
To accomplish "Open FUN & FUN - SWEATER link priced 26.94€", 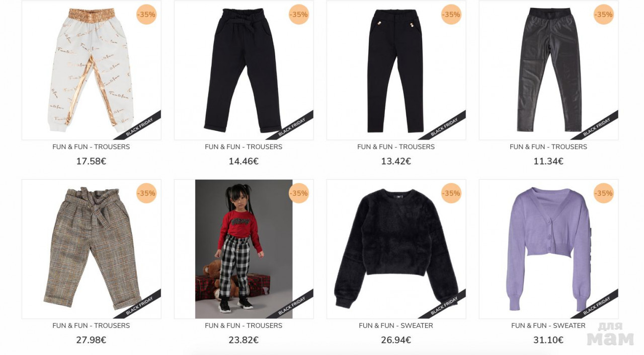I will pyautogui.click(x=396, y=326).
